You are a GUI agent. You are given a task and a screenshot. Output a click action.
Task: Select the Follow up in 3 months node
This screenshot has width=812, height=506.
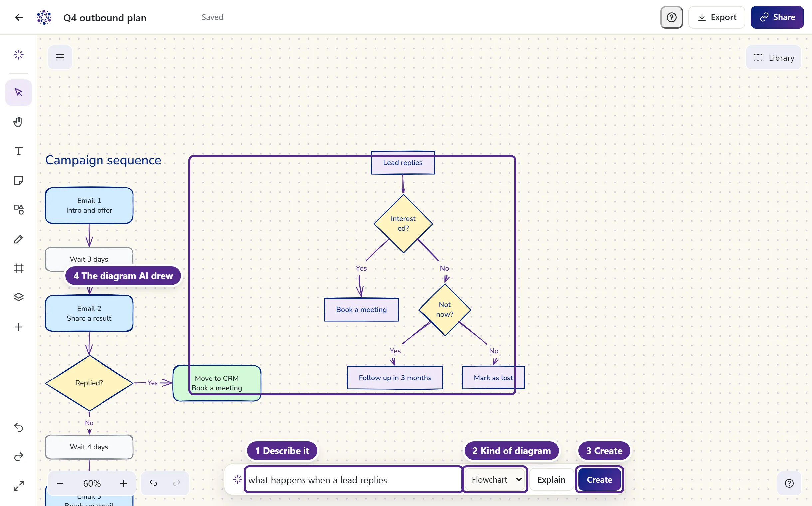click(x=395, y=378)
